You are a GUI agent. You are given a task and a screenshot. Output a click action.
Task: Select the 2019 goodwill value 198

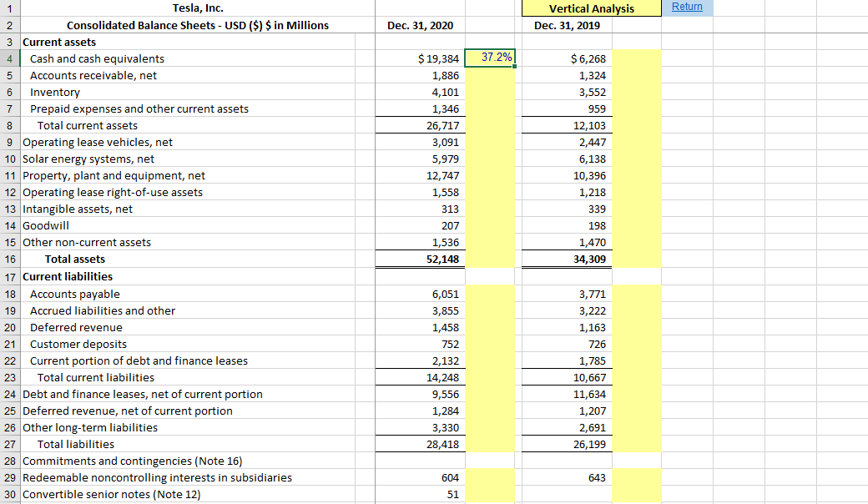[x=567, y=226]
